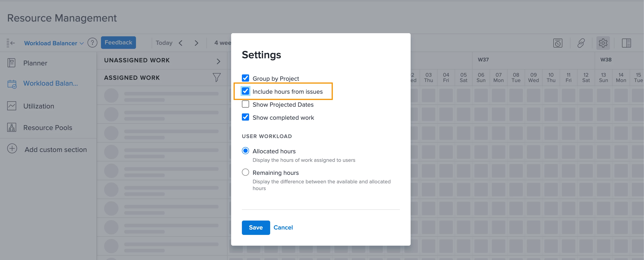Expand the Unassigned Work section
Screen dimensions: 644x260
tap(218, 61)
